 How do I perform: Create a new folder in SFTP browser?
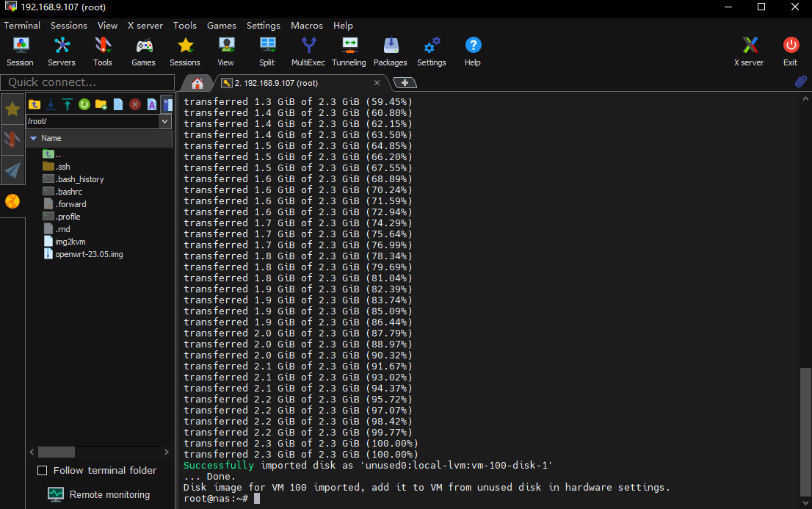(x=101, y=105)
